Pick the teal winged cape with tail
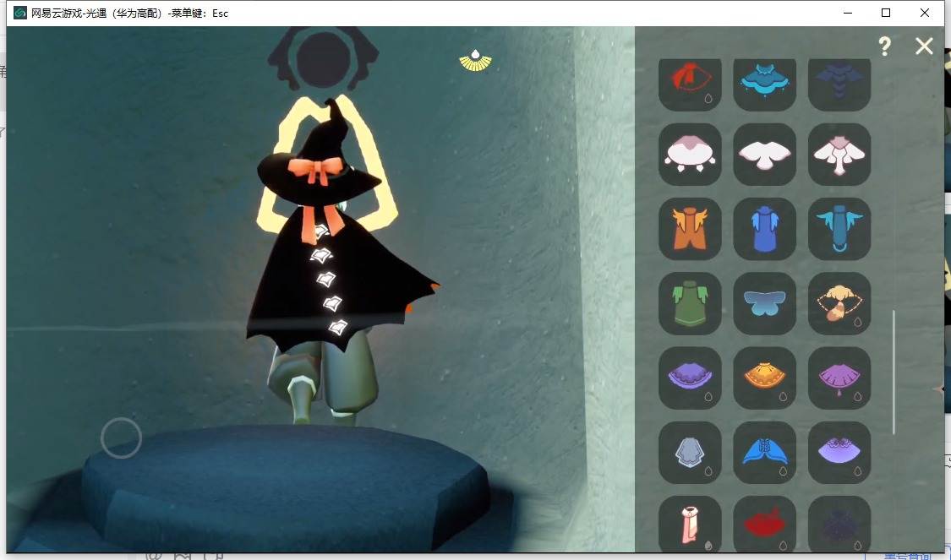951x560 pixels. point(839,229)
